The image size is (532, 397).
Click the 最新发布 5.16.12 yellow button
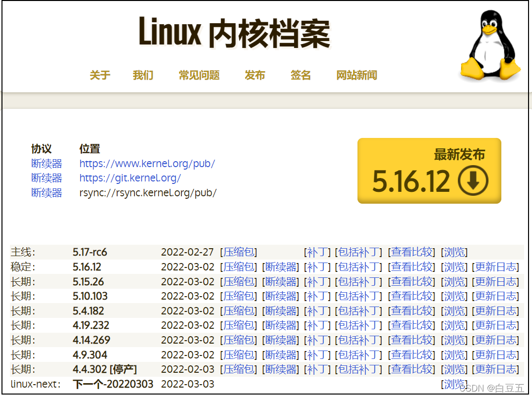click(x=429, y=171)
